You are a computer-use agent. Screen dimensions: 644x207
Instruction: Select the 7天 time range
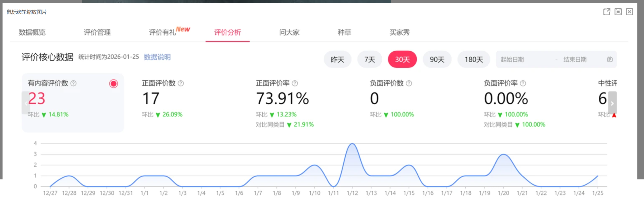tap(370, 60)
